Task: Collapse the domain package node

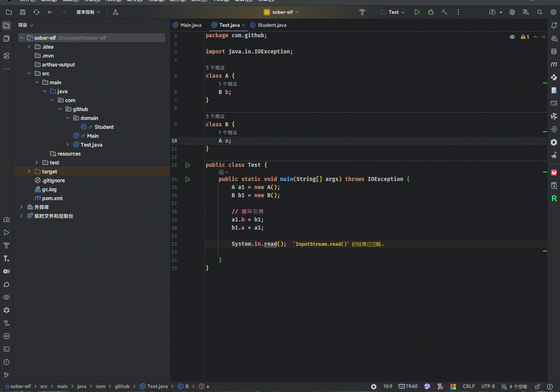Action: point(68,118)
